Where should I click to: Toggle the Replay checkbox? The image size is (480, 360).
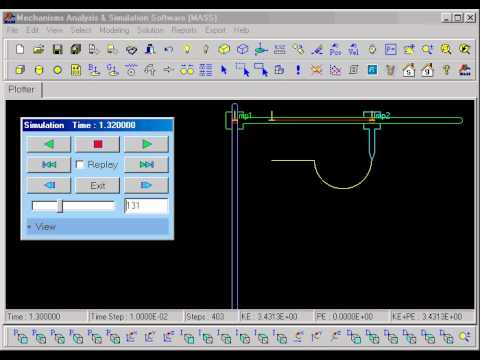pyautogui.click(x=80, y=164)
